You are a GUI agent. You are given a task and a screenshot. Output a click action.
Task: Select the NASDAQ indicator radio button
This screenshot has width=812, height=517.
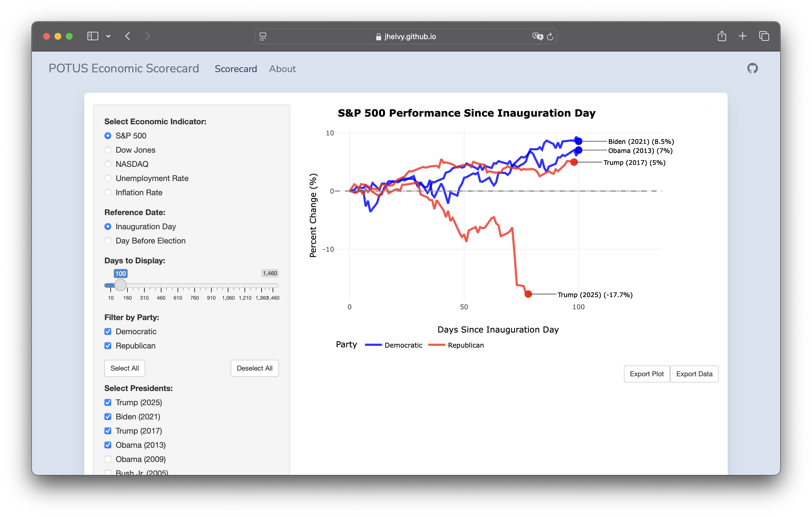pyautogui.click(x=108, y=164)
